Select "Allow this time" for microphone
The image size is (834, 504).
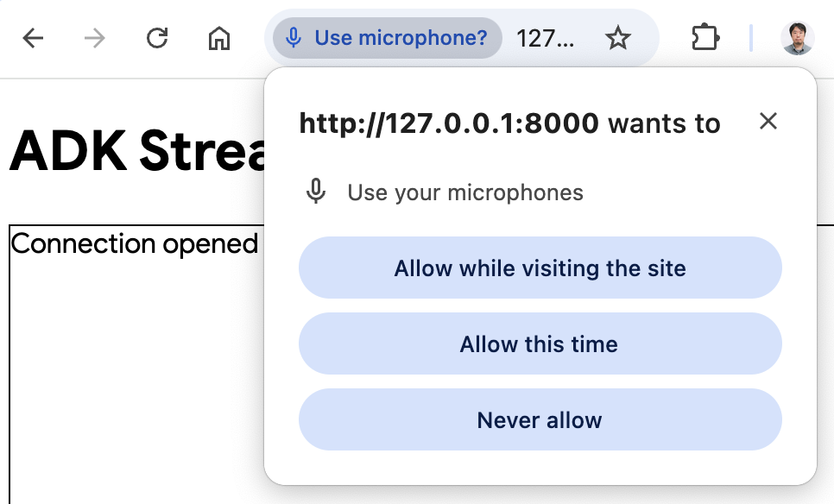click(540, 344)
